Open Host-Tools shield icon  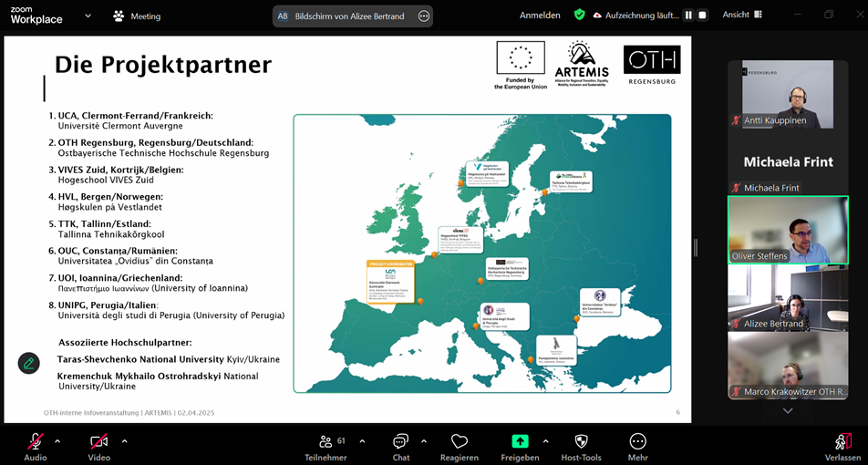(582, 447)
